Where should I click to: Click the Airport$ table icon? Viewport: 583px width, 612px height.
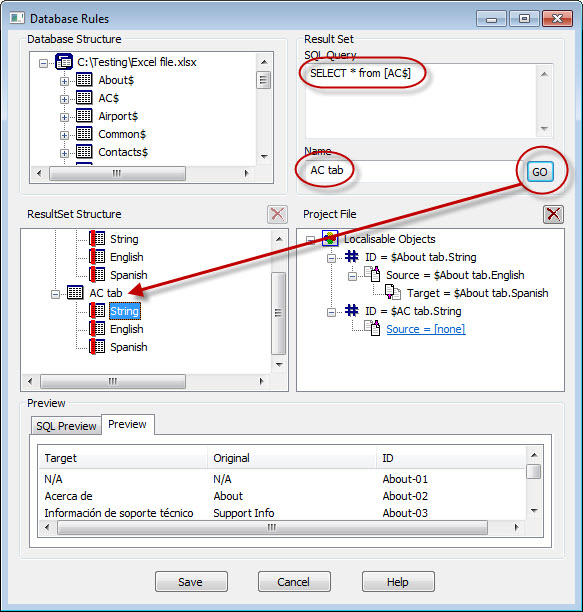pos(84,116)
